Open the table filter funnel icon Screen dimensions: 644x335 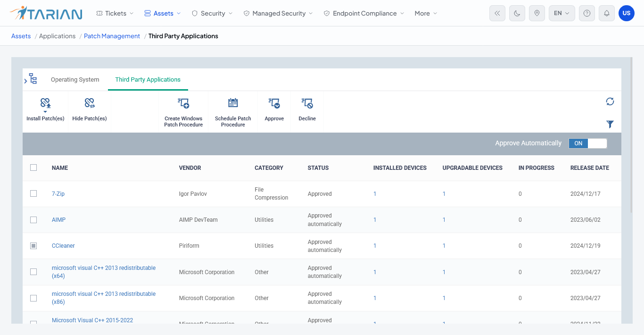pyautogui.click(x=610, y=124)
